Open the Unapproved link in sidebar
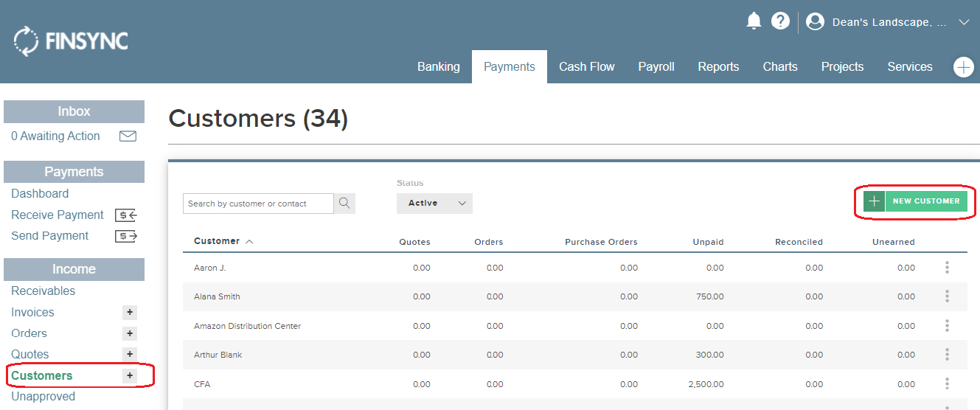The height and width of the screenshot is (410, 980). pos(43,397)
